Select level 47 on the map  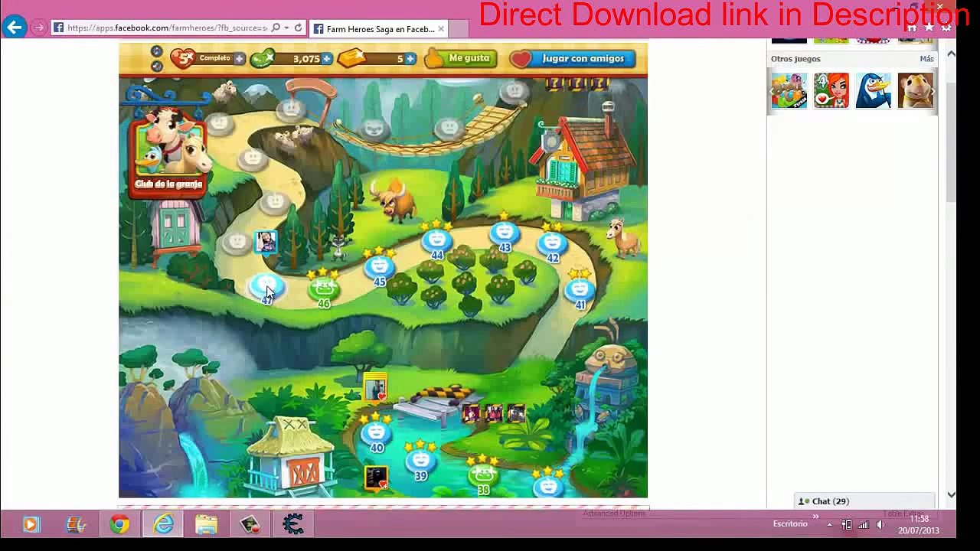coord(266,289)
